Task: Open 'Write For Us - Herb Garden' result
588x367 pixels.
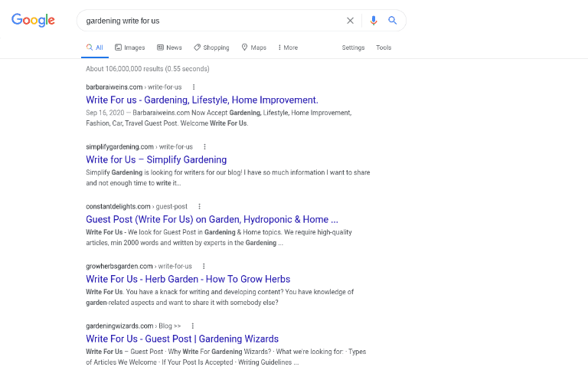Action: click(x=188, y=279)
